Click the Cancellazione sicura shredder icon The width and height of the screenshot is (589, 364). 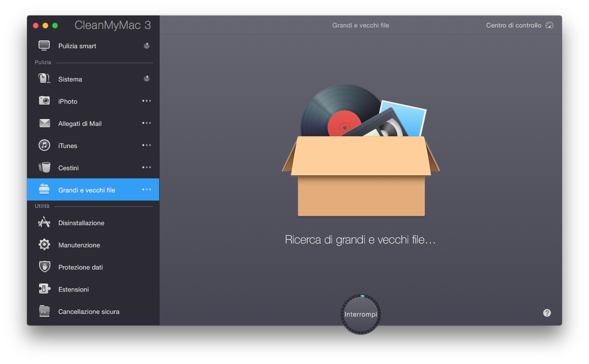[x=44, y=311]
